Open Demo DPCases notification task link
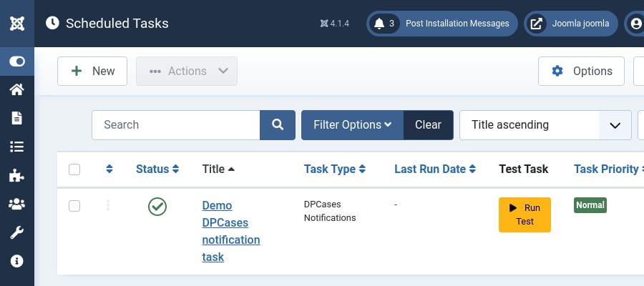Screen dimensions: 644x286 point(231,231)
